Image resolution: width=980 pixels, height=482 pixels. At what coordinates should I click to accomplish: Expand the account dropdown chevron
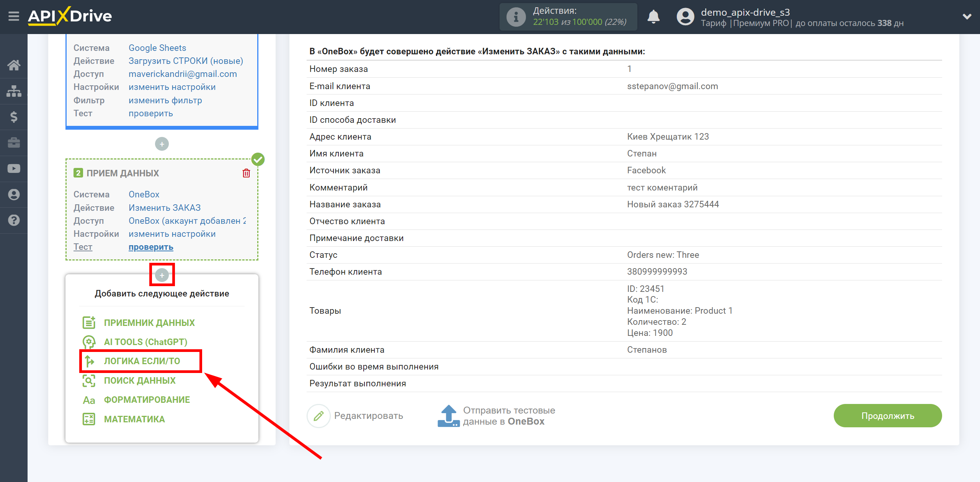[967, 16]
